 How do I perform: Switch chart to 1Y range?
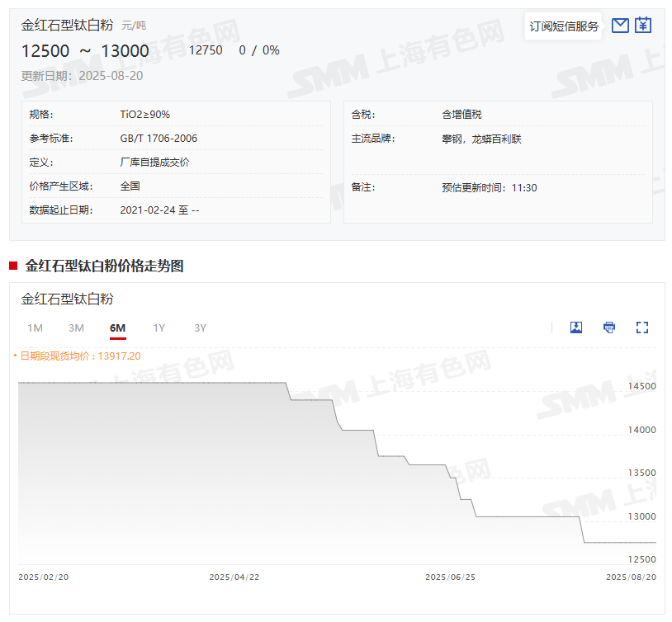point(159,327)
